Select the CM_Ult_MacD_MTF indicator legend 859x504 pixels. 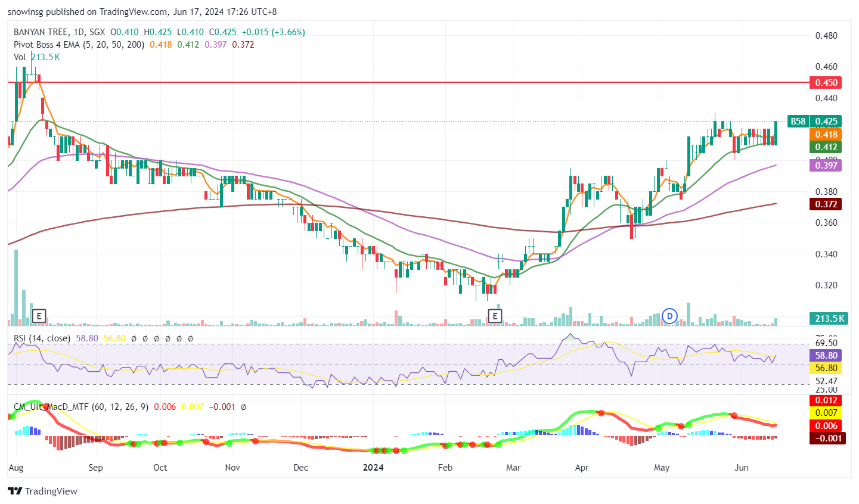80,407
